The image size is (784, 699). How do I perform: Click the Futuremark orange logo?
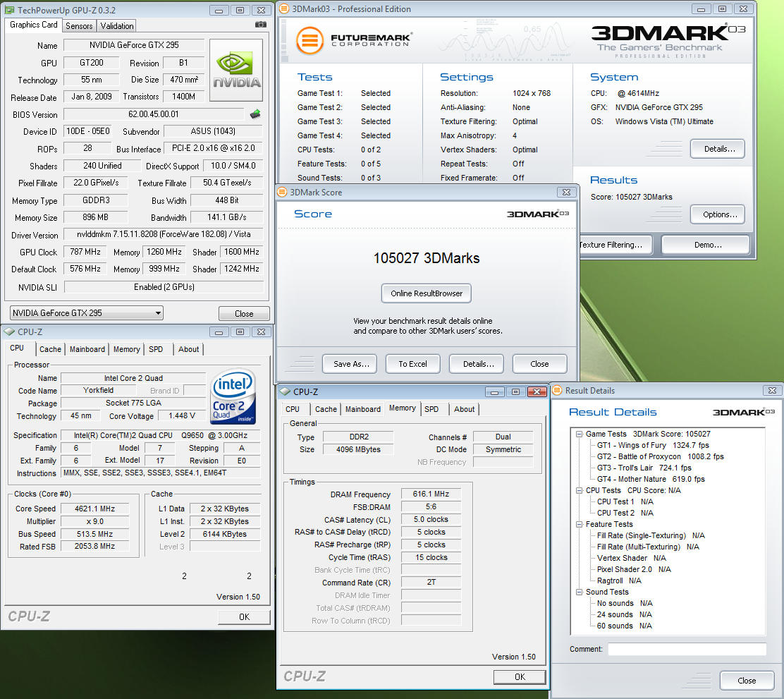(x=310, y=40)
